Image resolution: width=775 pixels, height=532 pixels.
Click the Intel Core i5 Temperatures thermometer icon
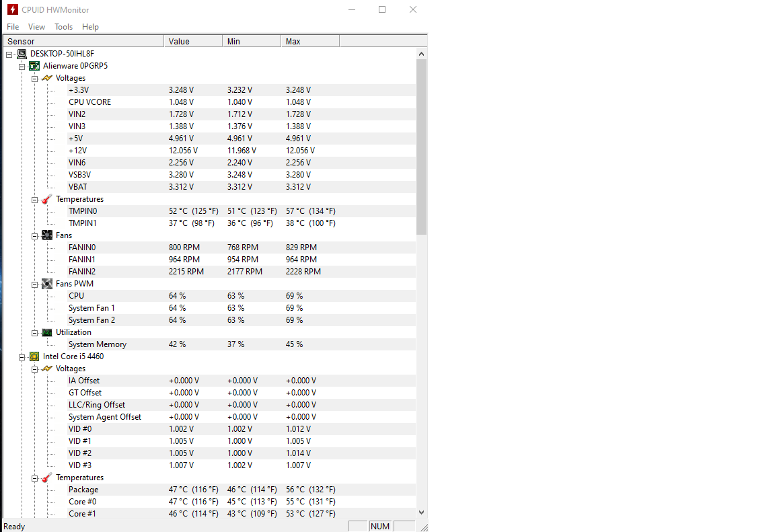tap(47, 478)
